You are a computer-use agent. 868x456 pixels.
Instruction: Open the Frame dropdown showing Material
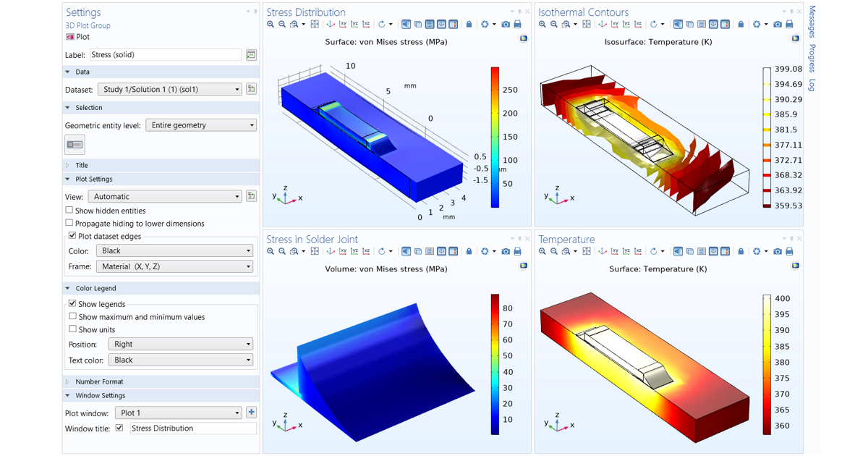[x=174, y=266]
